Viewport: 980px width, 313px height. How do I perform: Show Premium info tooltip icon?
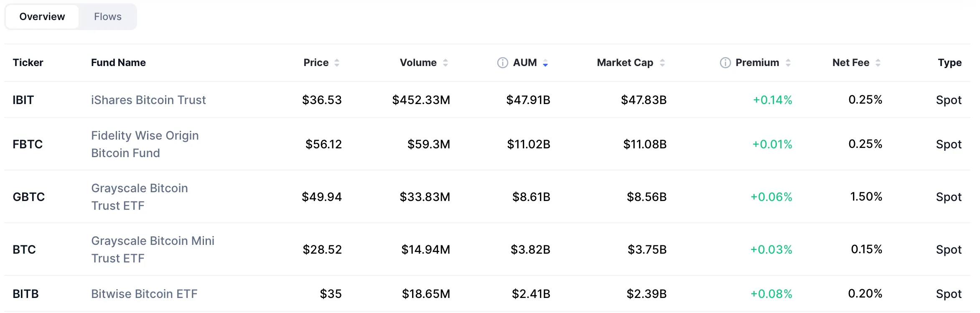click(725, 63)
